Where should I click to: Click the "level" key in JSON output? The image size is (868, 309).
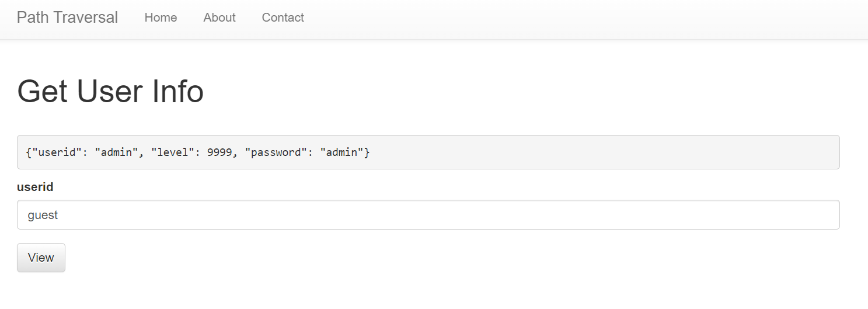(173, 152)
